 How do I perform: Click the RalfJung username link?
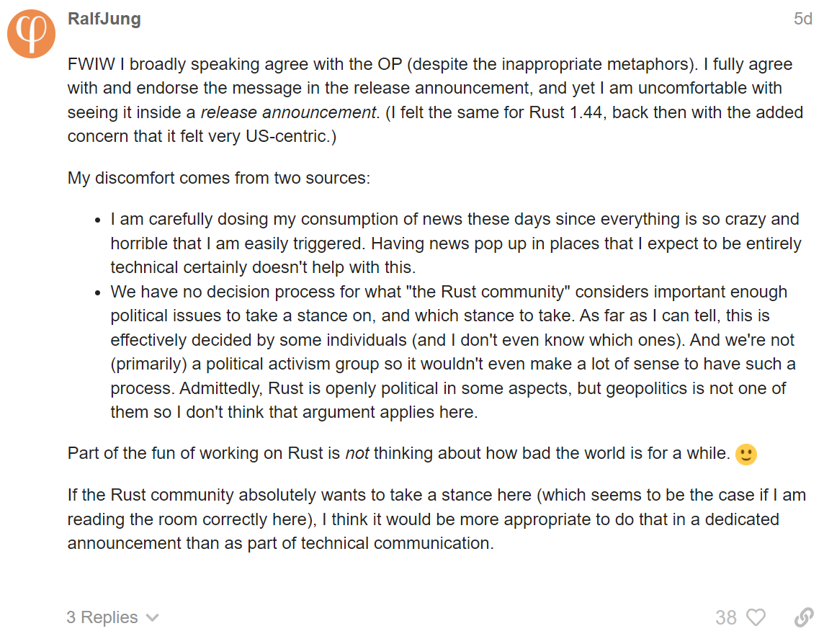click(104, 19)
